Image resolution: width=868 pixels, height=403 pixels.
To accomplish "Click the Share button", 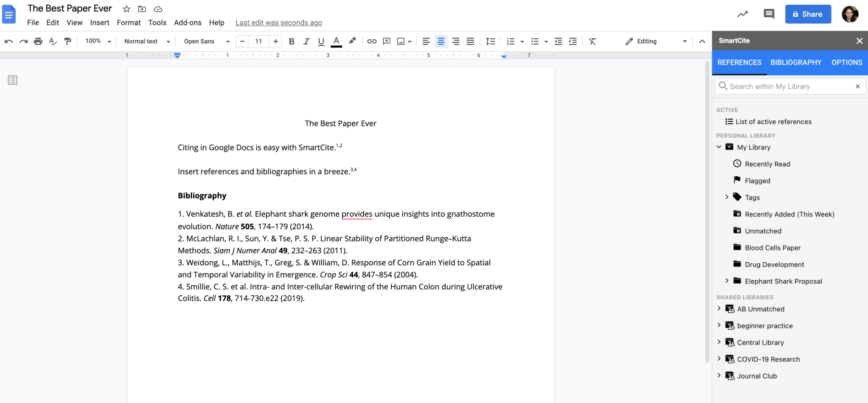I will [x=808, y=14].
